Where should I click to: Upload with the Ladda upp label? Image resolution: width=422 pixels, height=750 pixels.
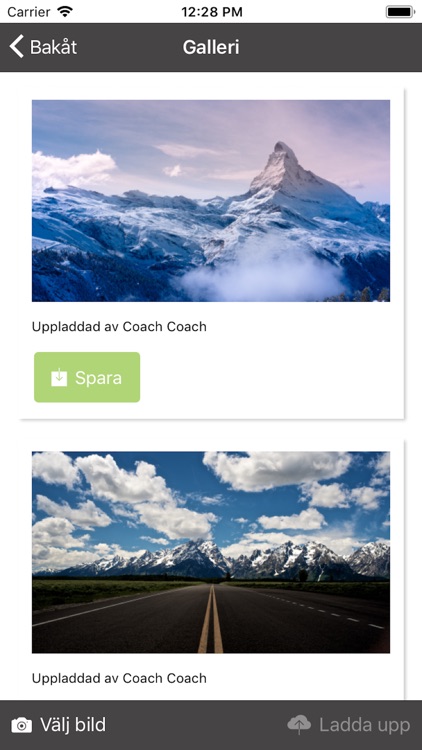[x=365, y=726]
